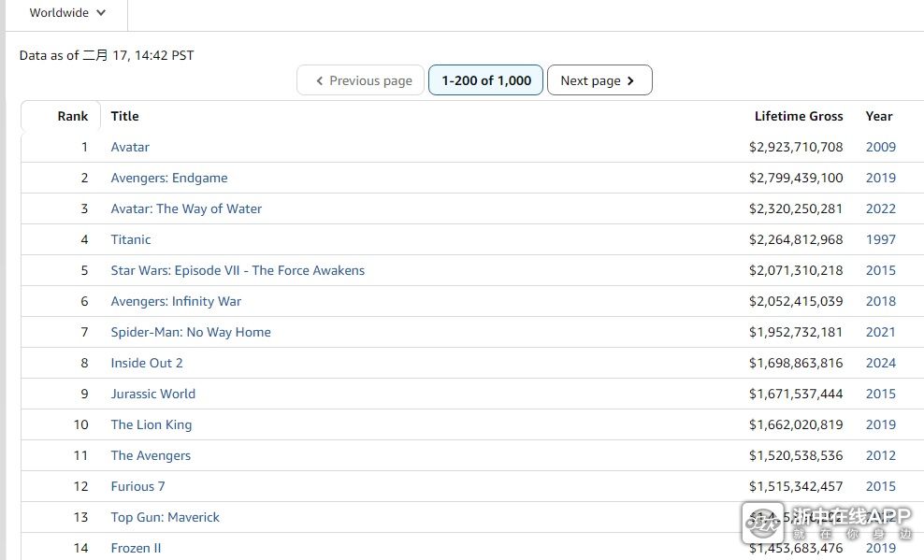Open the Worldwide region dropdown
The image size is (924, 560).
pyautogui.click(x=67, y=13)
